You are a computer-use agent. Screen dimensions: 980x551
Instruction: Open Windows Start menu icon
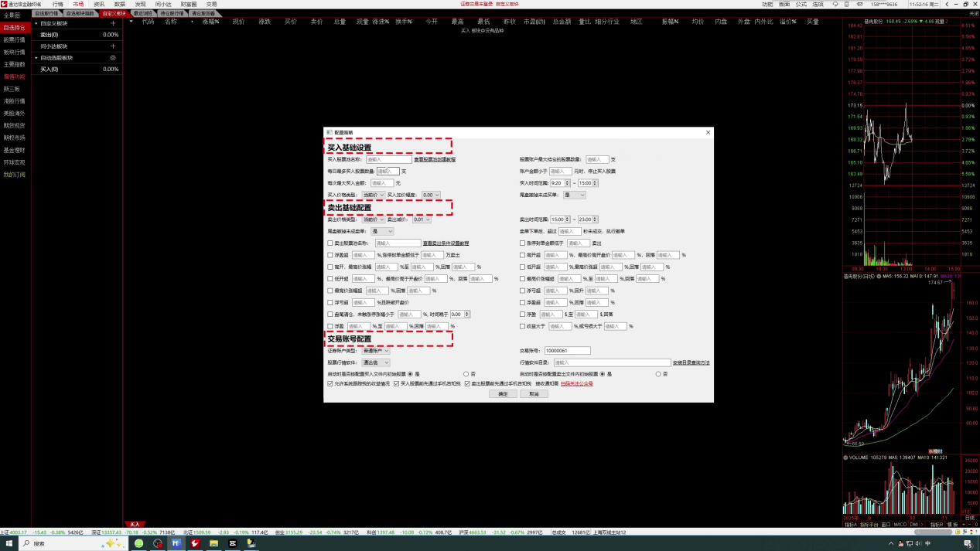coord(8,543)
